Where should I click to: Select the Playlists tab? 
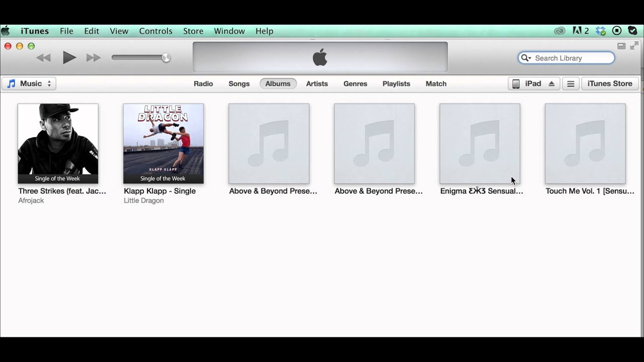pyautogui.click(x=396, y=84)
